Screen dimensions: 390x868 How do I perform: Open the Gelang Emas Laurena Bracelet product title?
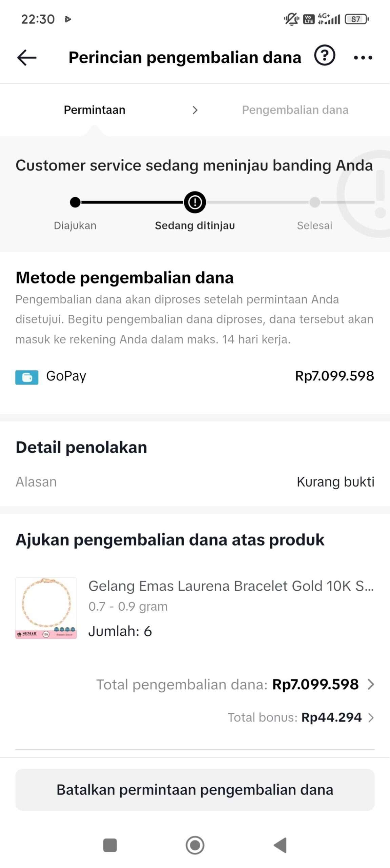231,586
